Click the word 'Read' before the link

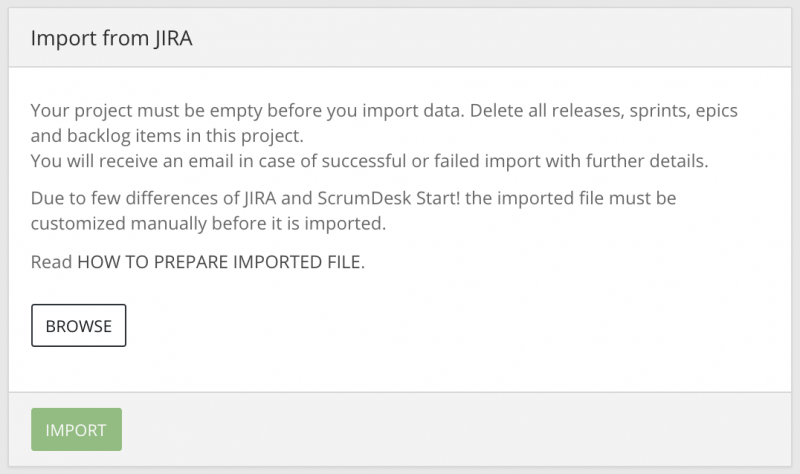coord(51,263)
